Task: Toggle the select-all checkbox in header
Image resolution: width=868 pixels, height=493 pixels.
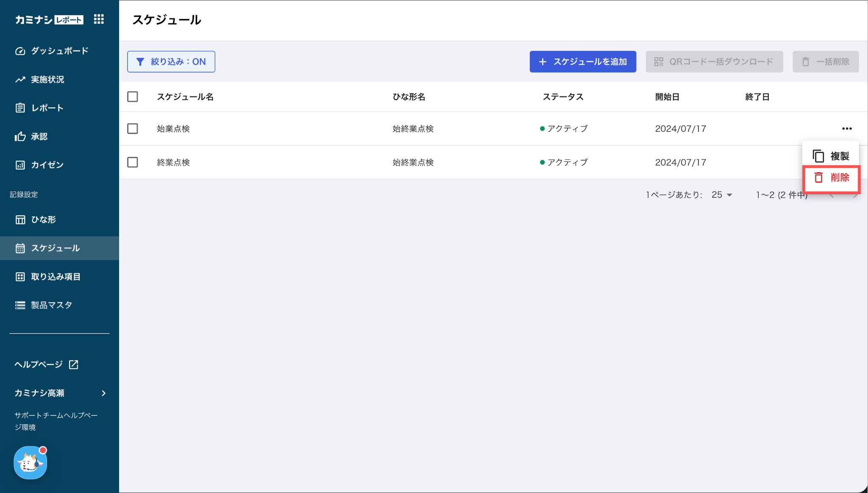Action: click(133, 97)
